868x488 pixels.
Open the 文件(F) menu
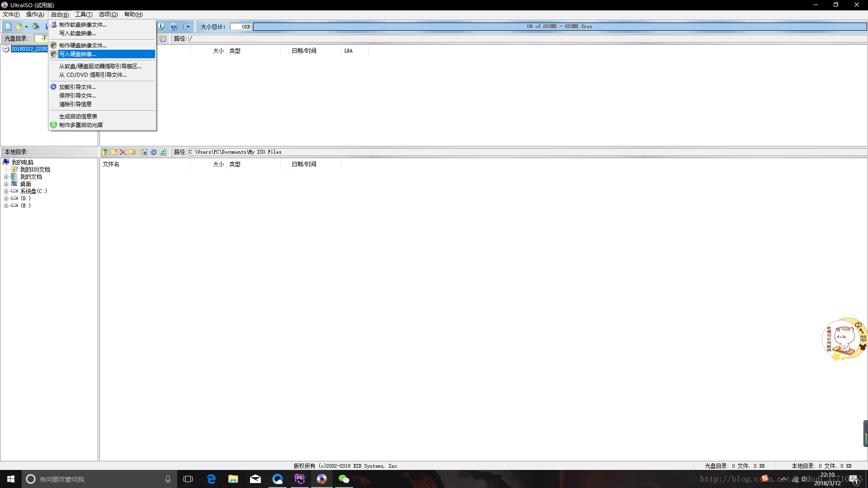(11, 14)
